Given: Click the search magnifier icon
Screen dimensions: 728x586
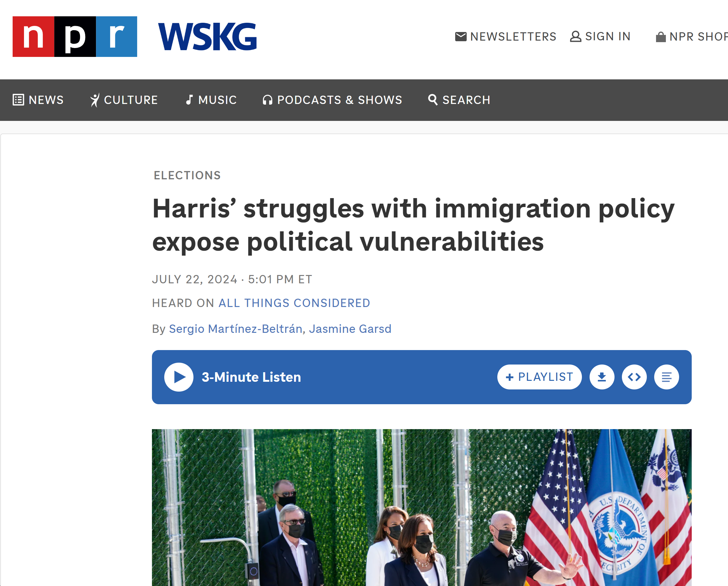Looking at the screenshot, I should (x=432, y=100).
